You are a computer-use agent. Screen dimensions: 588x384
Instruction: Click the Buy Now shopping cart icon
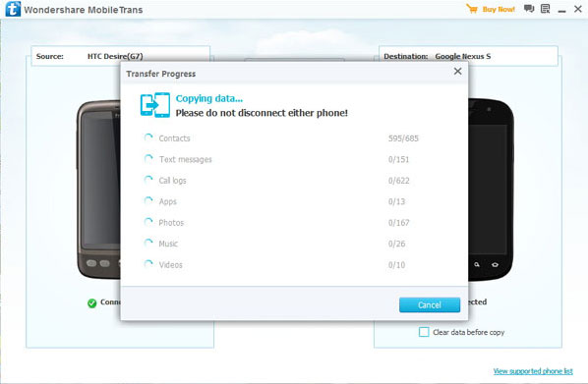point(472,9)
